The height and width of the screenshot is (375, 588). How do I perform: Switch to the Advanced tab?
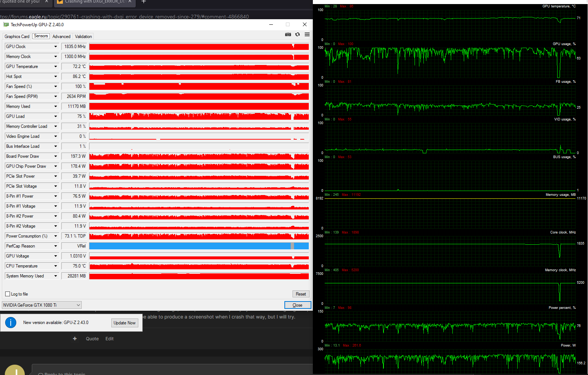(61, 37)
